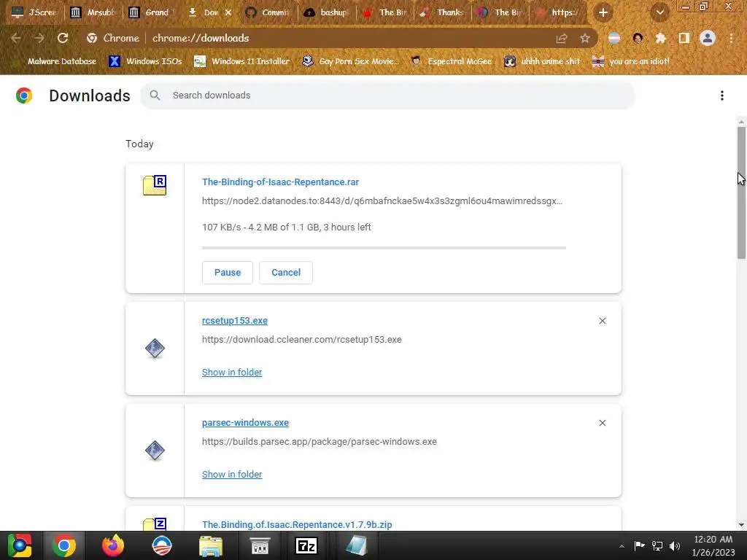
Task: Click the striped flag extension icon
Action: (x=614, y=38)
